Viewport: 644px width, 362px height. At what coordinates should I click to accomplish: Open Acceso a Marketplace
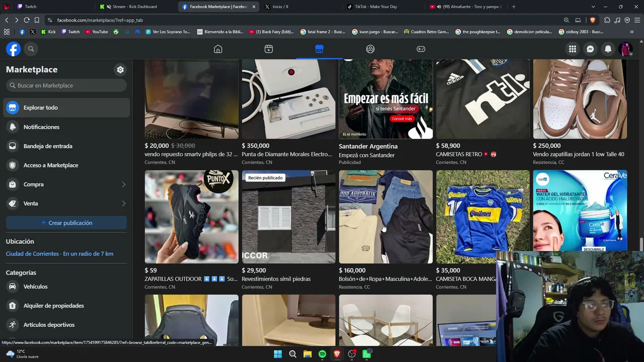click(x=66, y=165)
